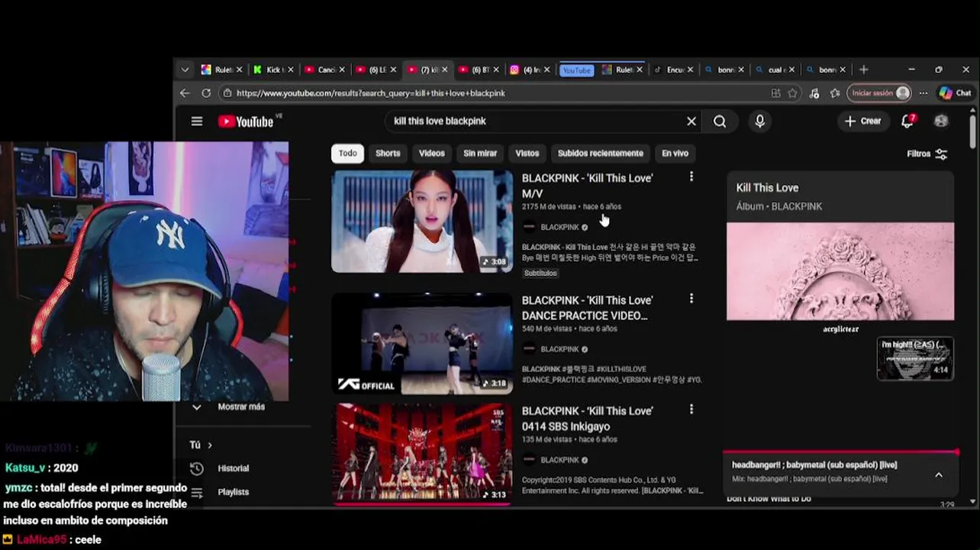The width and height of the screenshot is (980, 550).
Task: Reload the current page
Action: tap(206, 92)
